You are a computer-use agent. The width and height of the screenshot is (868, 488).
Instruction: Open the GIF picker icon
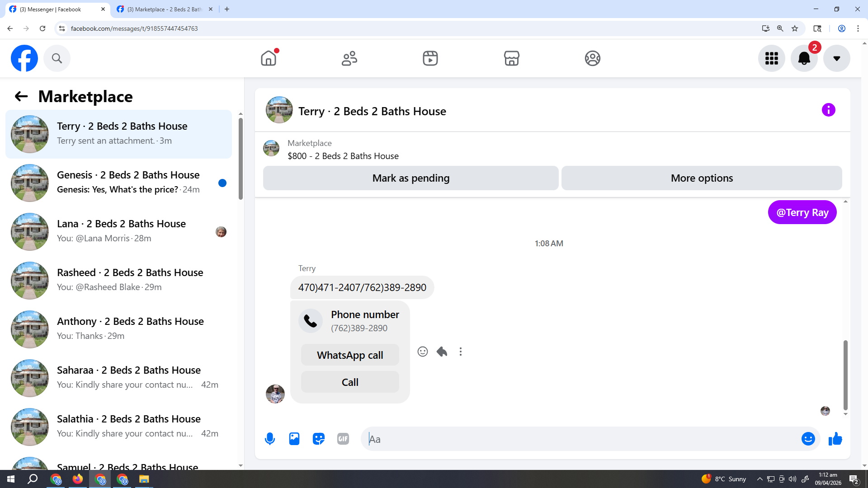click(x=343, y=439)
